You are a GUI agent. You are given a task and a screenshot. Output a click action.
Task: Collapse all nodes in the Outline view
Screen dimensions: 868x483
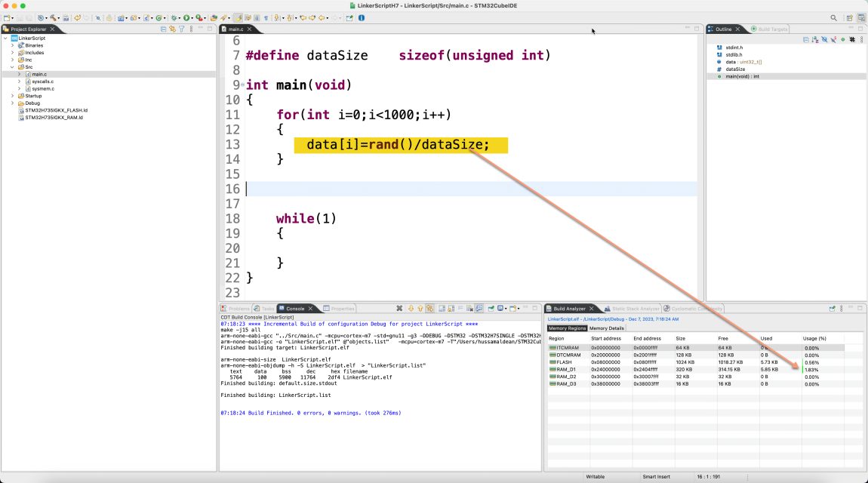(x=805, y=39)
